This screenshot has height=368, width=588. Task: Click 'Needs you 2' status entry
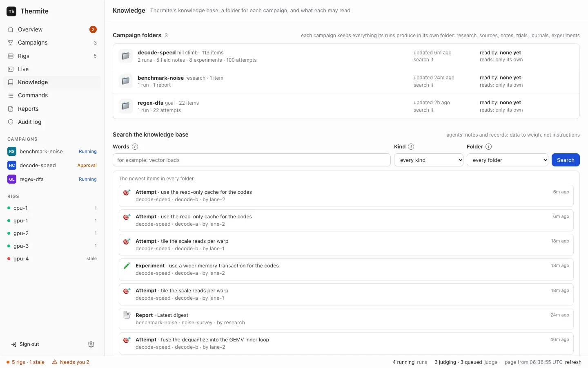(71, 362)
